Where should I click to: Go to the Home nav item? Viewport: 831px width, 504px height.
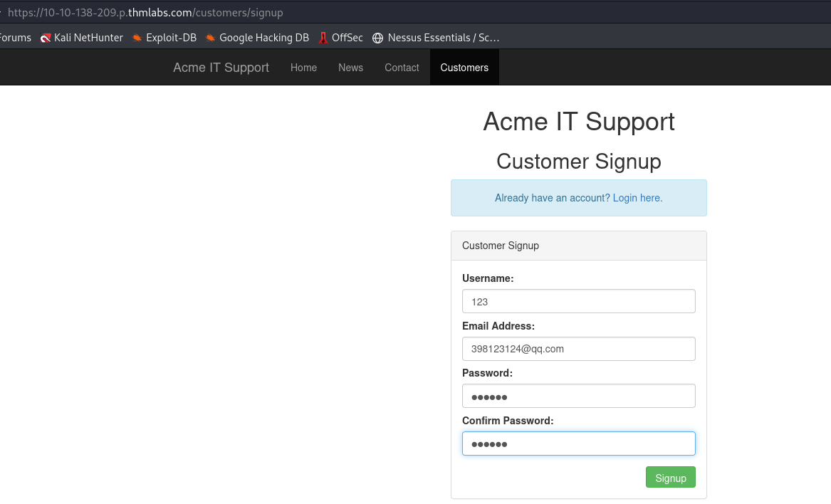coord(303,68)
